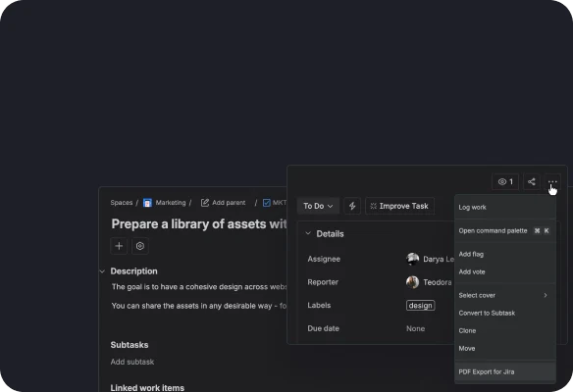The image size is (573, 392).
Task: Click the share icon button
Action: click(x=532, y=181)
